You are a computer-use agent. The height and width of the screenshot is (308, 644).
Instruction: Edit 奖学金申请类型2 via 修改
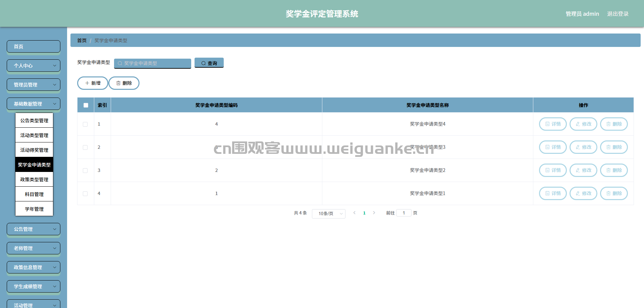583,170
